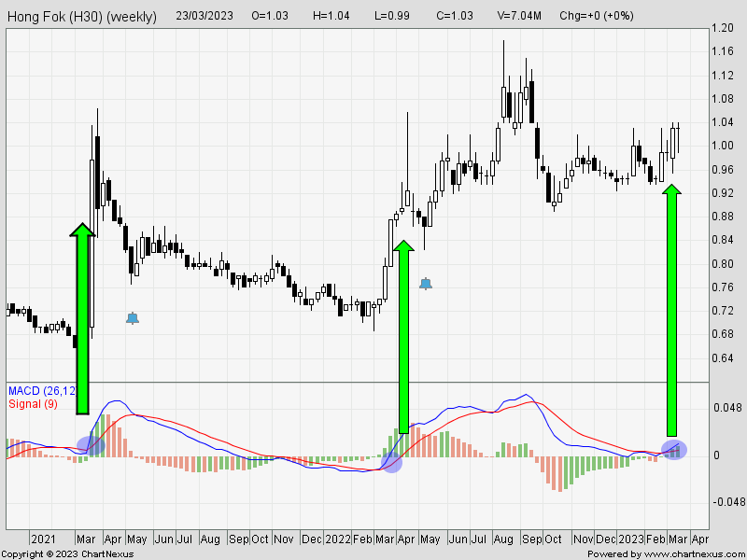Click the 0.88 price axis label
Viewport: 747px width, 560px height.
click(x=722, y=217)
